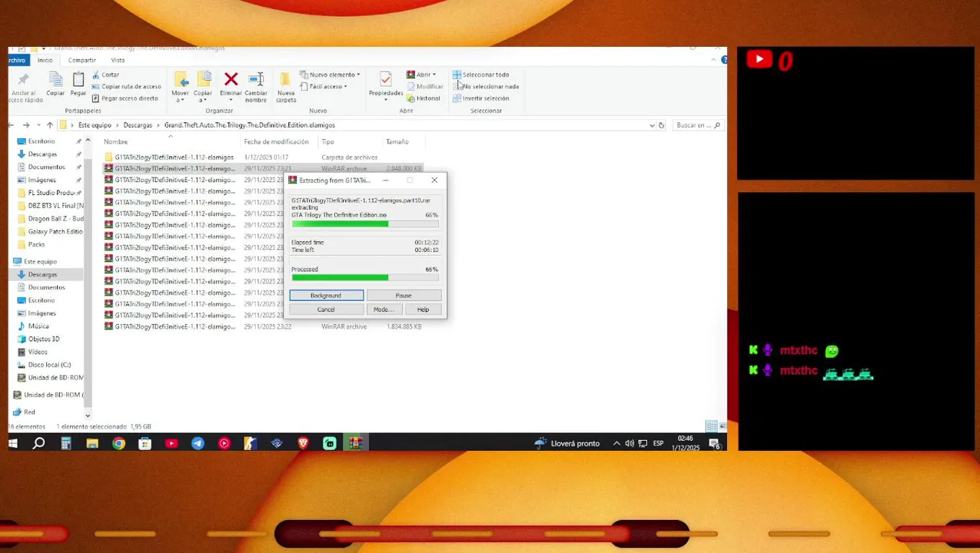The height and width of the screenshot is (553, 980).
Task: Click the Pegar clipboard icon
Action: point(78,80)
